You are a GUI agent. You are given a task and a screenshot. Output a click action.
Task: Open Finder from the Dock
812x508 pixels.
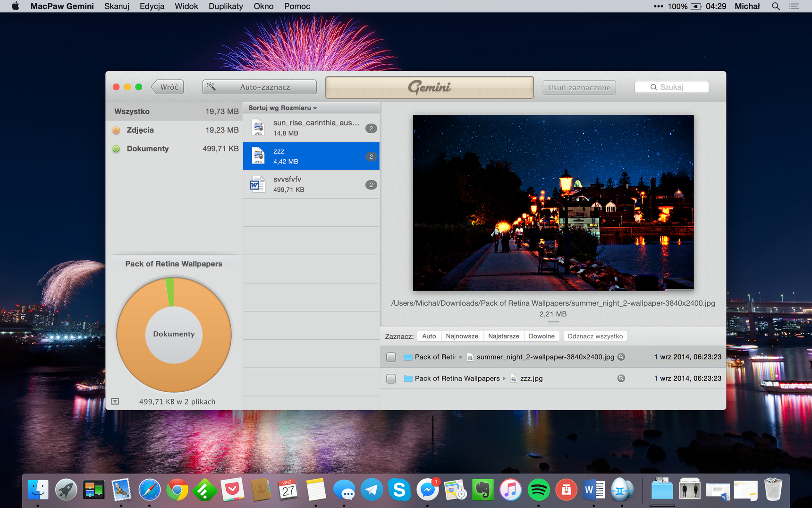[38, 490]
